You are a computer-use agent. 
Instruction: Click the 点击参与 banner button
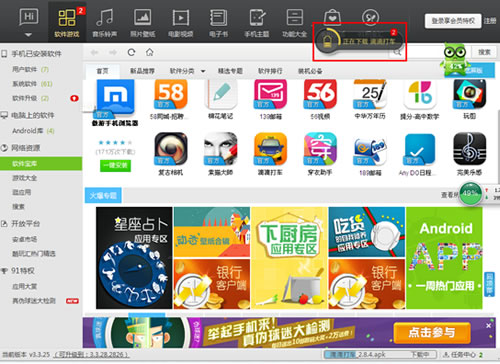tap(432, 332)
